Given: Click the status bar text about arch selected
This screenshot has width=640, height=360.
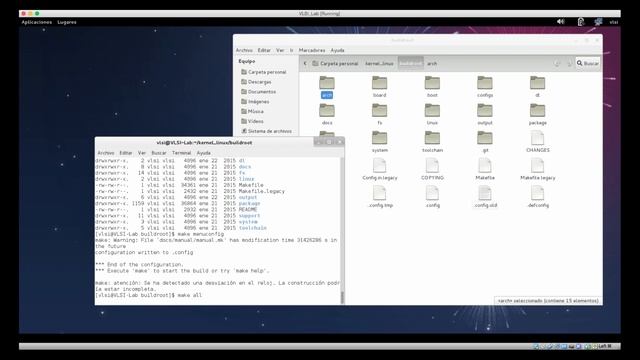Looking at the screenshot, I should tap(548, 301).
